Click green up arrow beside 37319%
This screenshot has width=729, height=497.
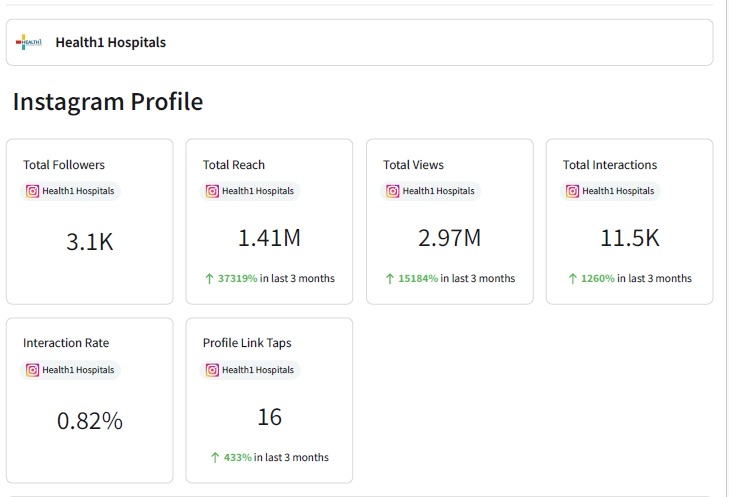[x=209, y=278]
